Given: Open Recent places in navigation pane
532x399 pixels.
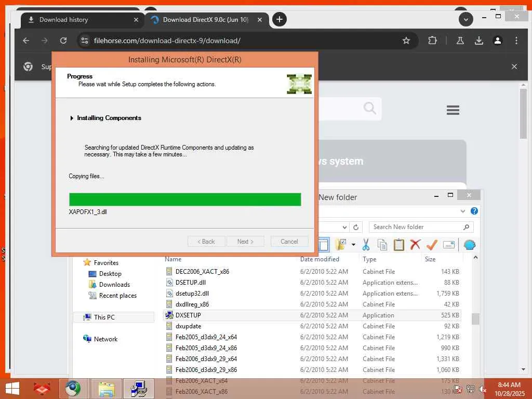Looking at the screenshot, I should click(118, 296).
